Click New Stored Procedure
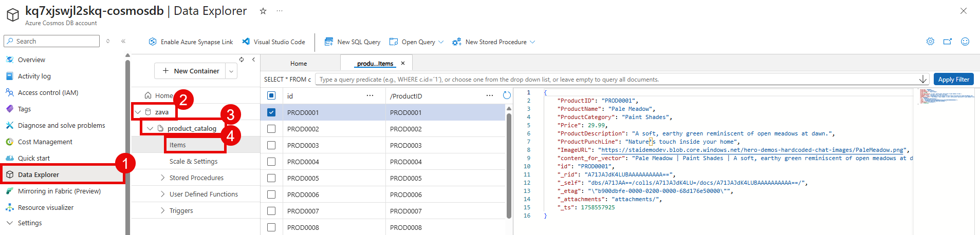The image size is (980, 235). click(489, 42)
